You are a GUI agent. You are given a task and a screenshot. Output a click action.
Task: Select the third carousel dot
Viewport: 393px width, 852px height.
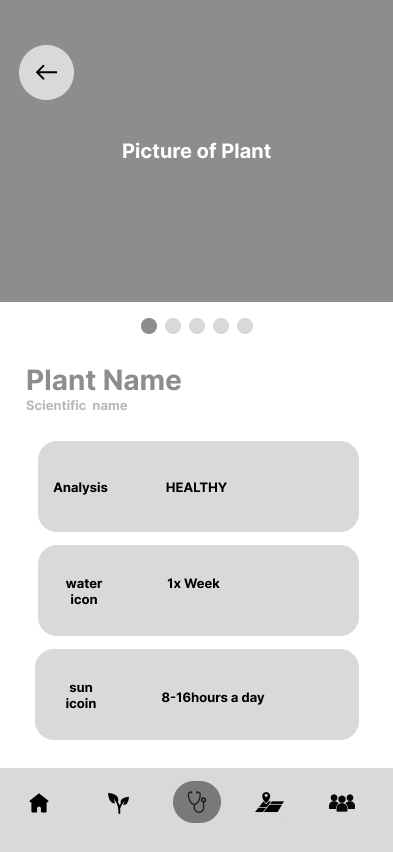(x=197, y=326)
